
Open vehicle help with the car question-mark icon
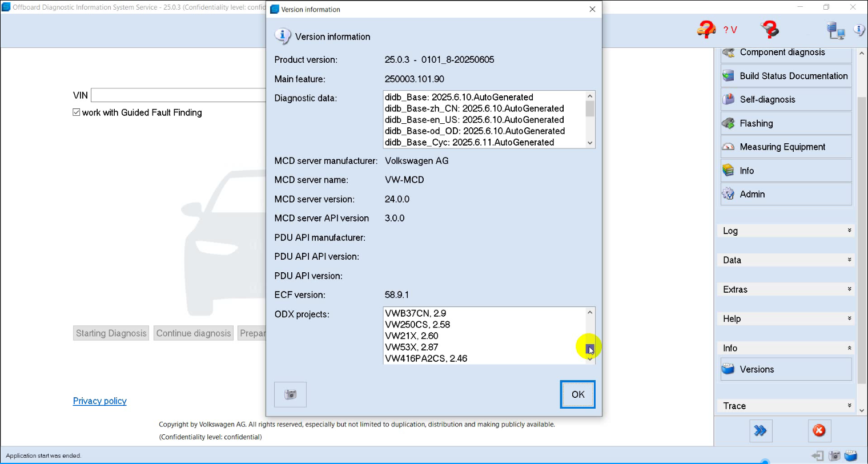[706, 29]
